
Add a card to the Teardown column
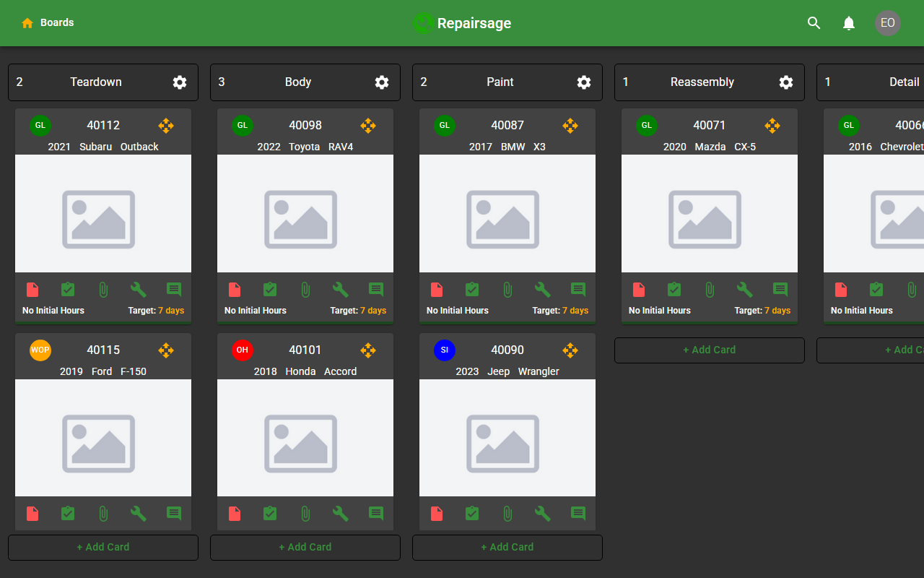(103, 548)
